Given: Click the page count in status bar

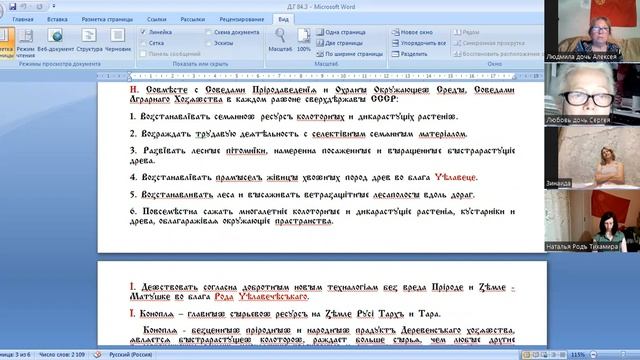Looking at the screenshot, I should (x=16, y=355).
